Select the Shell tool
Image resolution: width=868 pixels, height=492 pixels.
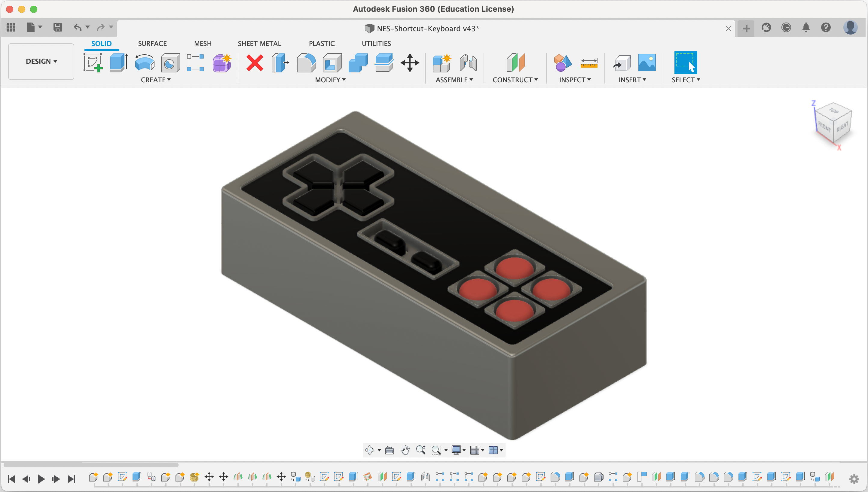pyautogui.click(x=332, y=62)
